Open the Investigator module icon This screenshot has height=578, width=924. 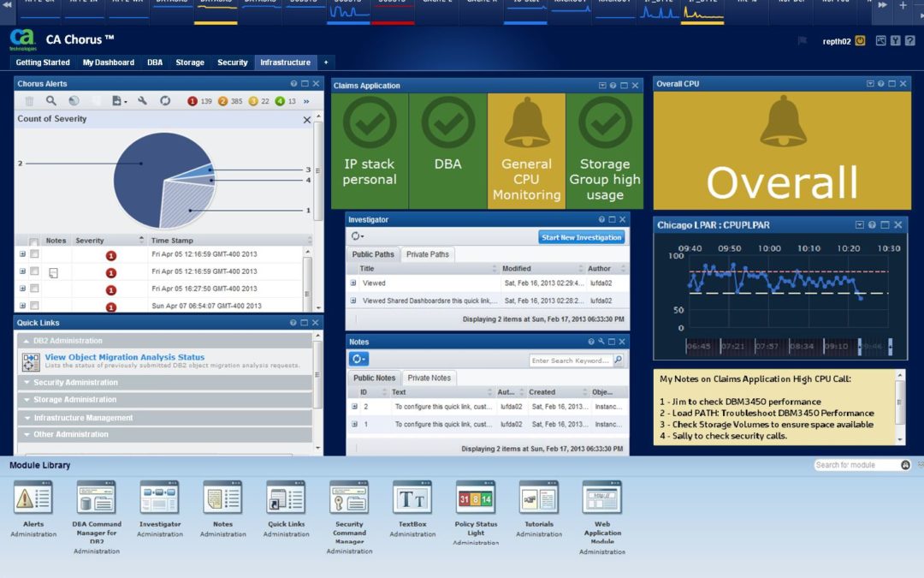160,498
